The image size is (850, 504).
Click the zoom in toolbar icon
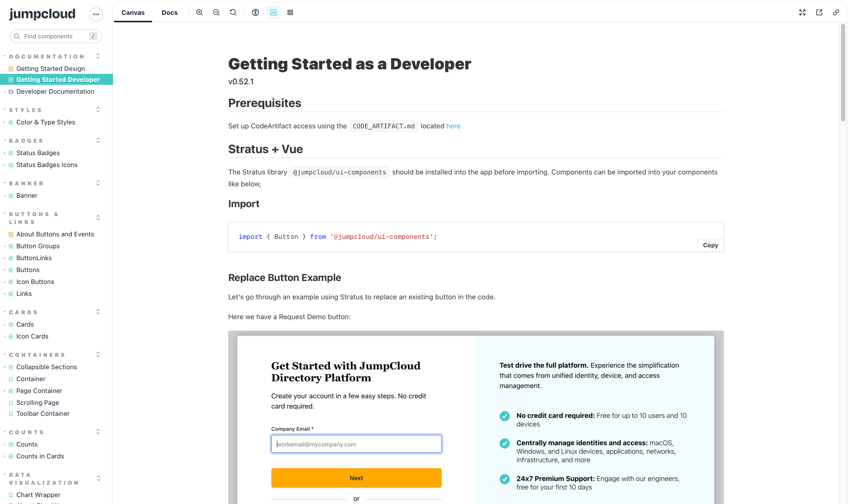tap(199, 12)
